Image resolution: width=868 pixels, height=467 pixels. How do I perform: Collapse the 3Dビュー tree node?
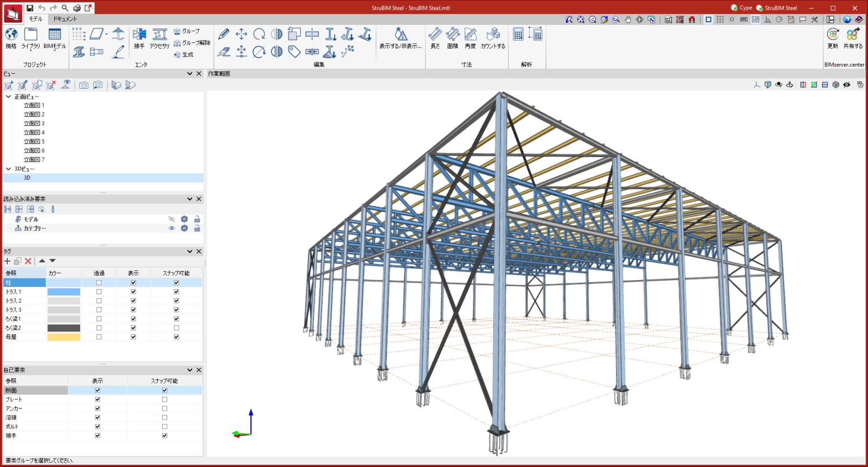click(x=8, y=169)
